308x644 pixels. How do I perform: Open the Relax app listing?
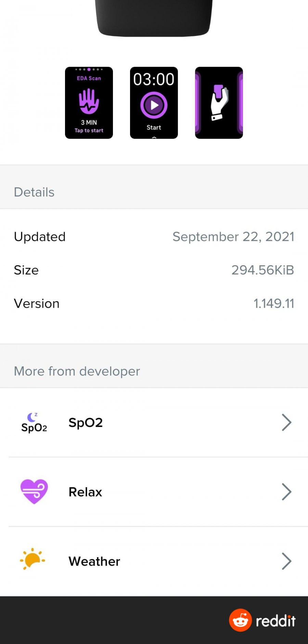(x=154, y=492)
